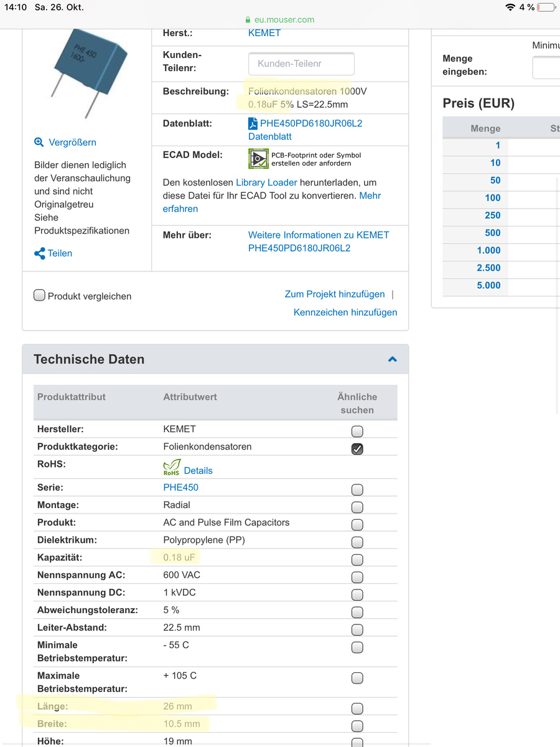This screenshot has width=560, height=747.
Task: Click the Mehr erfahren link
Action: click(x=272, y=202)
